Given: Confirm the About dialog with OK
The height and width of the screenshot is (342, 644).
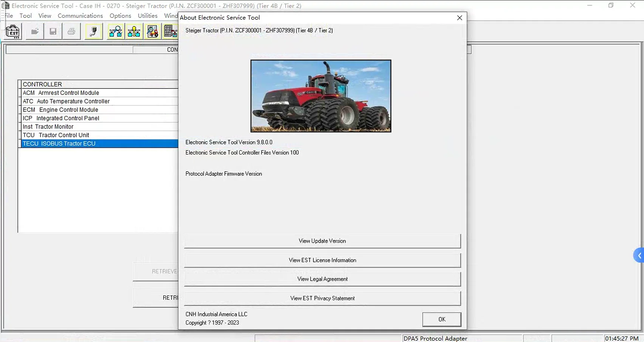Looking at the screenshot, I should tap(442, 319).
